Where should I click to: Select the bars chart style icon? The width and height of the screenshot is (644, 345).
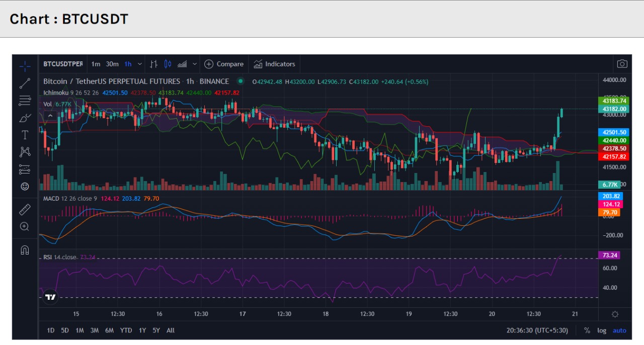pyautogui.click(x=154, y=64)
